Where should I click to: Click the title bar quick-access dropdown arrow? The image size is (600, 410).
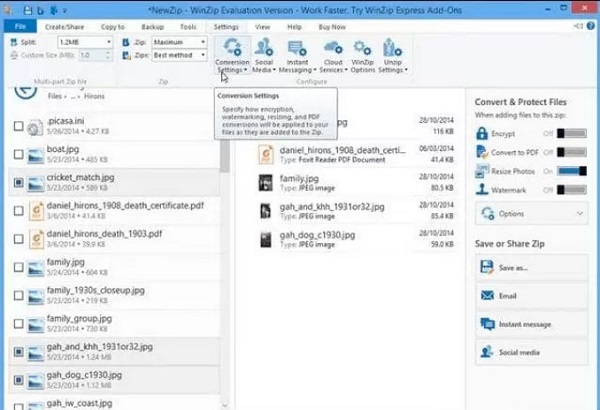point(65,11)
